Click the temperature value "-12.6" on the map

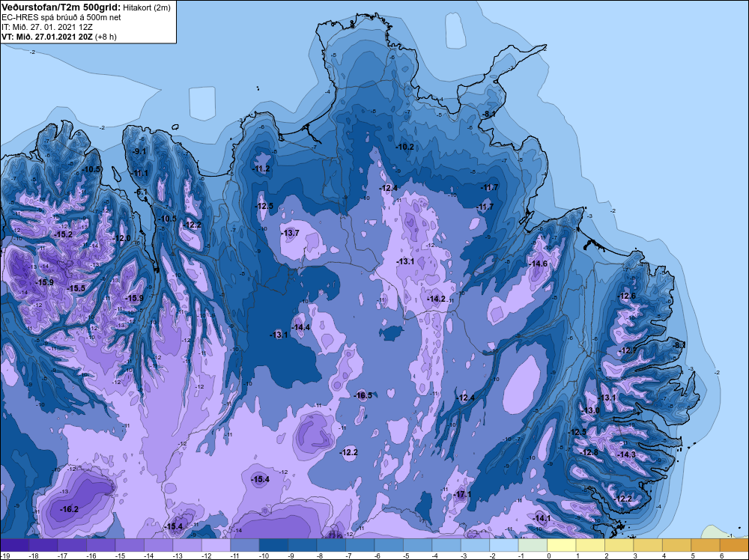coord(626,296)
